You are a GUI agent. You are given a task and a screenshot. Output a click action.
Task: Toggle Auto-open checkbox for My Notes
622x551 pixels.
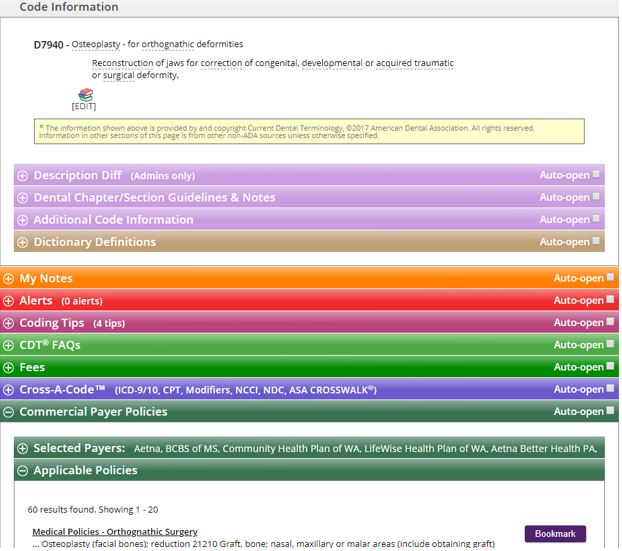click(x=610, y=277)
